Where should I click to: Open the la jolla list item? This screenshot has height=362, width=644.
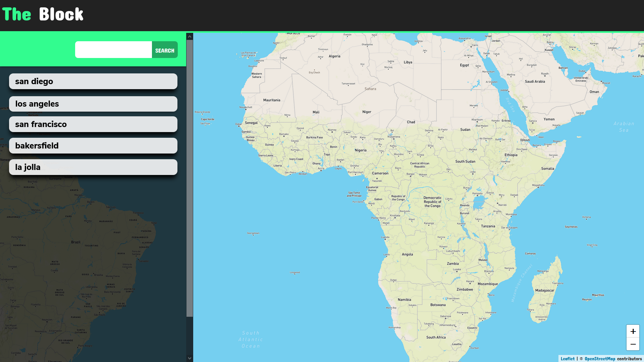pos(93,167)
